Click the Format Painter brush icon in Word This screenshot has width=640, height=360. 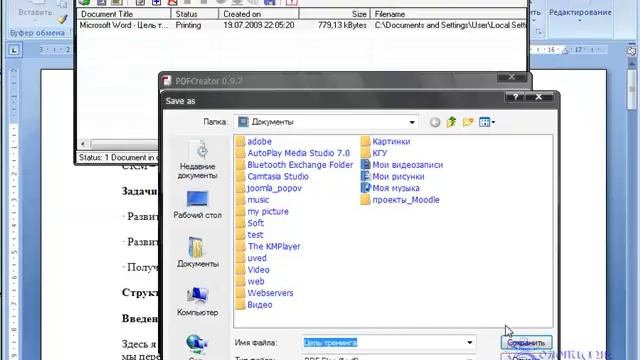pos(62,19)
